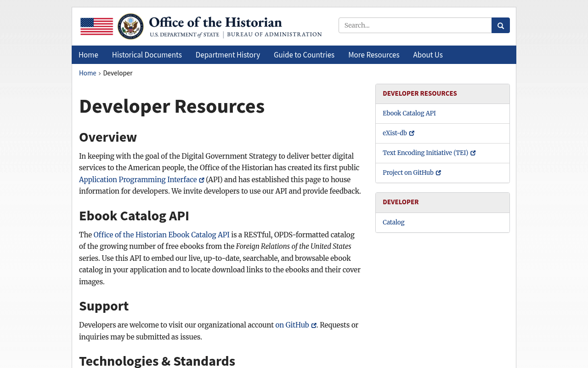Viewport: 588px width, 368px height.
Task: Click DEVELOPER sidebar panel heading
Action: pos(401,202)
